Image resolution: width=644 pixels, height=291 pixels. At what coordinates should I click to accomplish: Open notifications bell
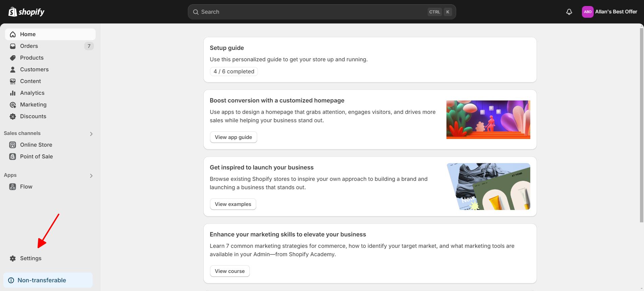point(569,12)
